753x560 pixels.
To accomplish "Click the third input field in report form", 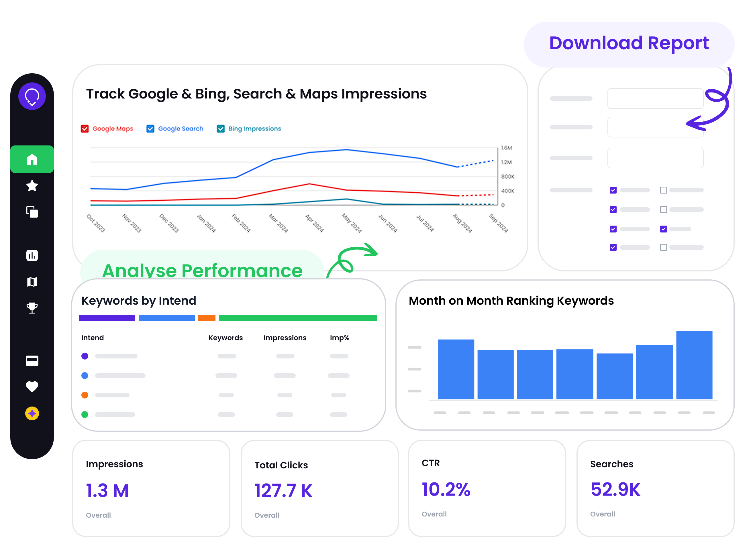I will 655,158.
